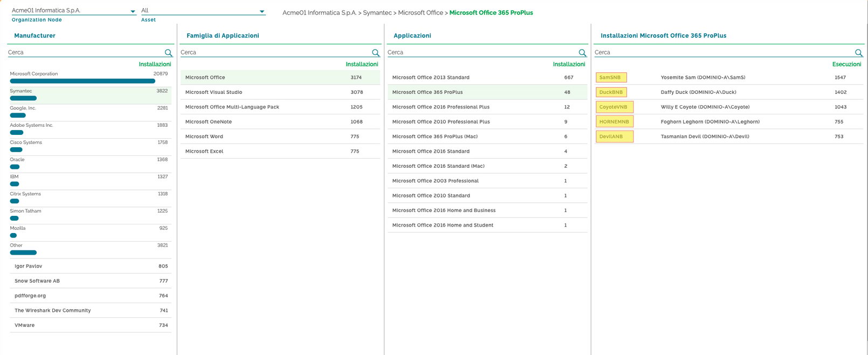868x355 pixels.
Task: Open the HORNEMNB asset tag
Action: [614, 122]
